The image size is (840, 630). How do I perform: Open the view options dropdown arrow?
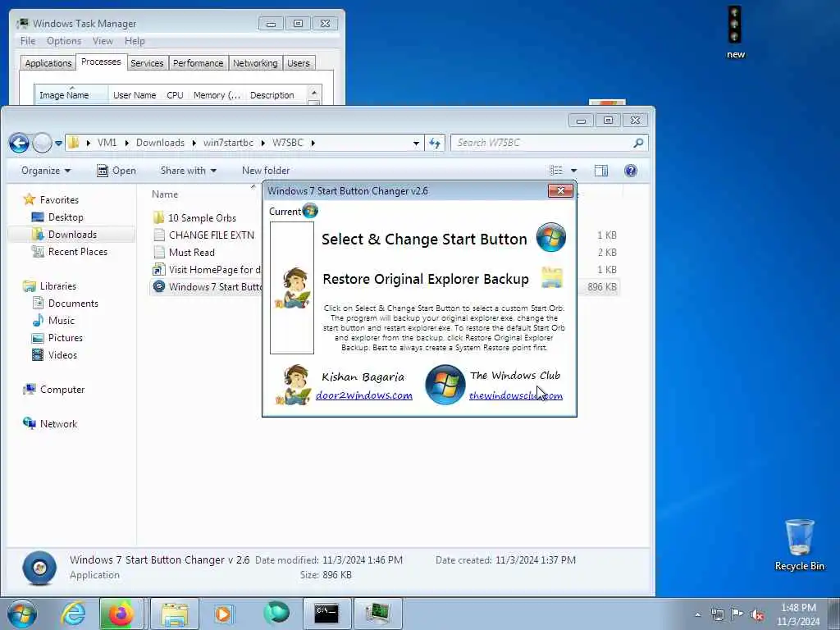pyautogui.click(x=573, y=171)
